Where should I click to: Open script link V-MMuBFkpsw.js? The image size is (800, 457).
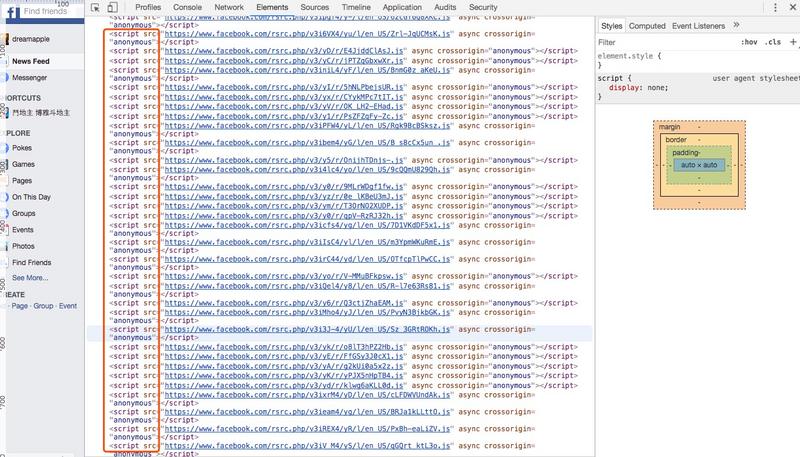click(x=284, y=276)
